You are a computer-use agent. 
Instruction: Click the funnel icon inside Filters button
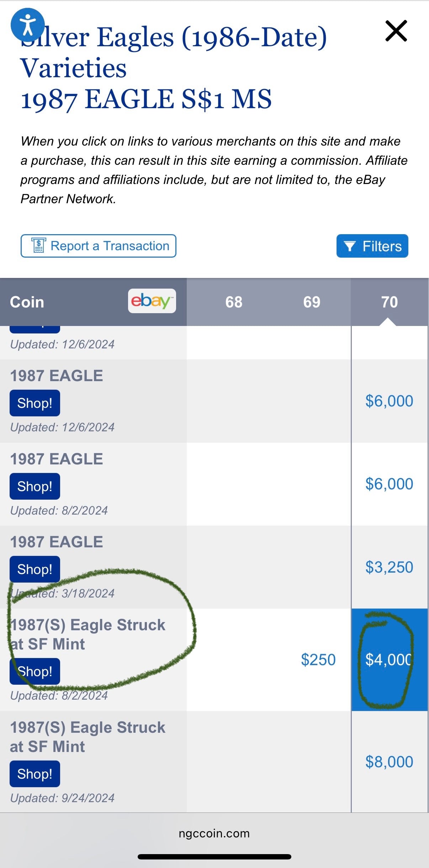coord(350,246)
